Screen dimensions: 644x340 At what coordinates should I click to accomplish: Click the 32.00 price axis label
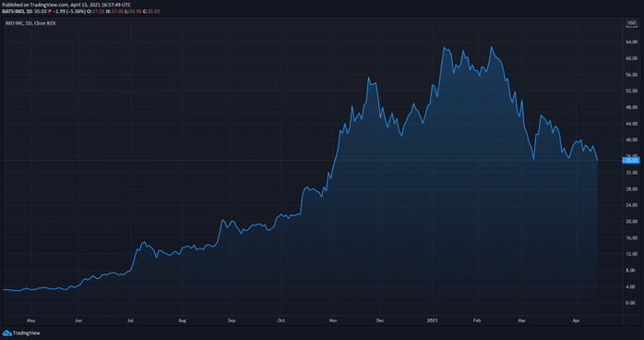coord(632,173)
